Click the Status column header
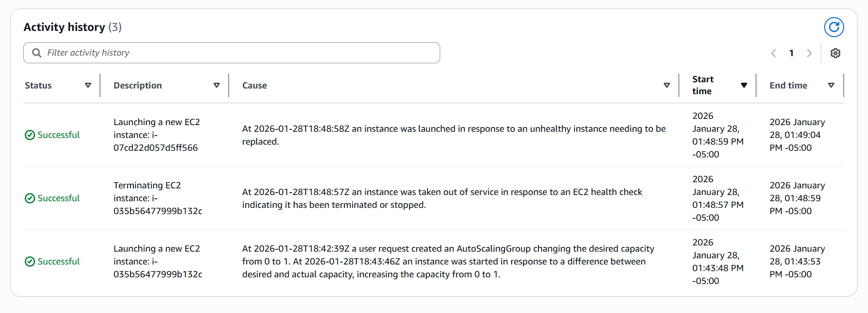 pyautogui.click(x=38, y=86)
